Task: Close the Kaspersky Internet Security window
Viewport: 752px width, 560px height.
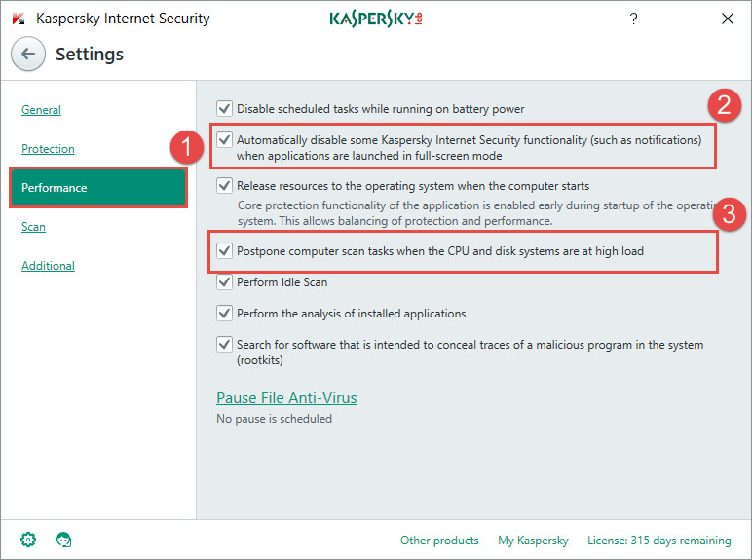Action: (x=727, y=19)
